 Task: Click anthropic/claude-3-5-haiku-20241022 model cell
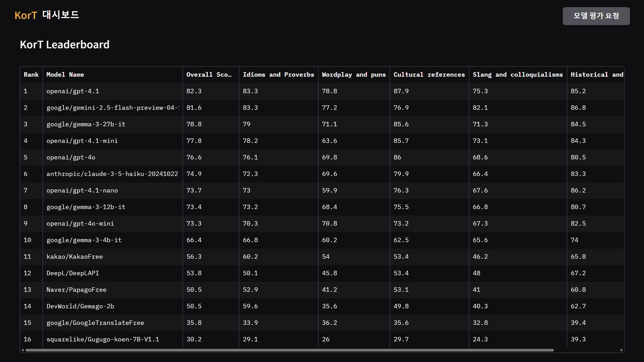point(112,174)
